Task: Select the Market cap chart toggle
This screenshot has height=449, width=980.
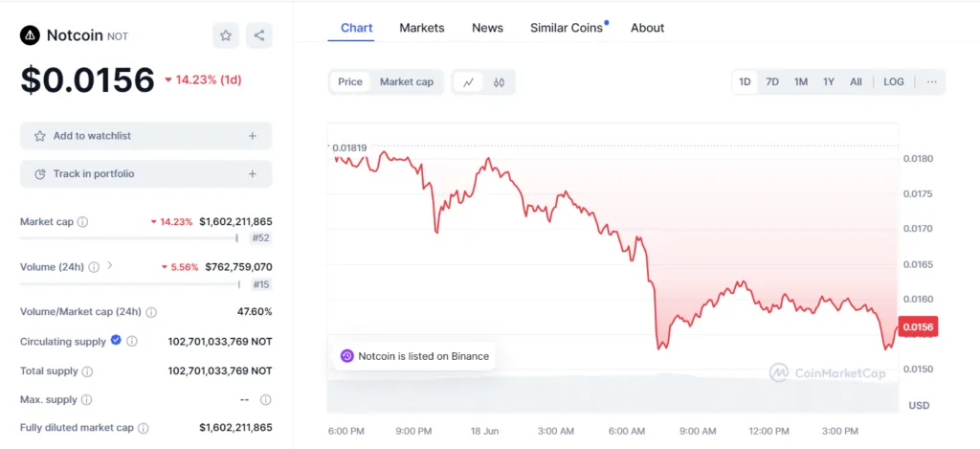Action: (406, 82)
